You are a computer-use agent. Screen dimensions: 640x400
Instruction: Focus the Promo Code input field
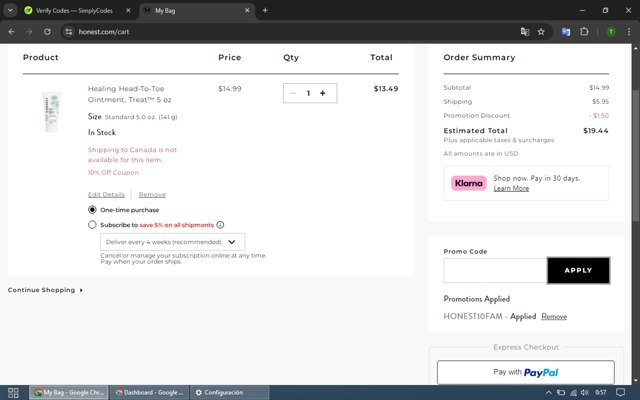[x=495, y=270]
